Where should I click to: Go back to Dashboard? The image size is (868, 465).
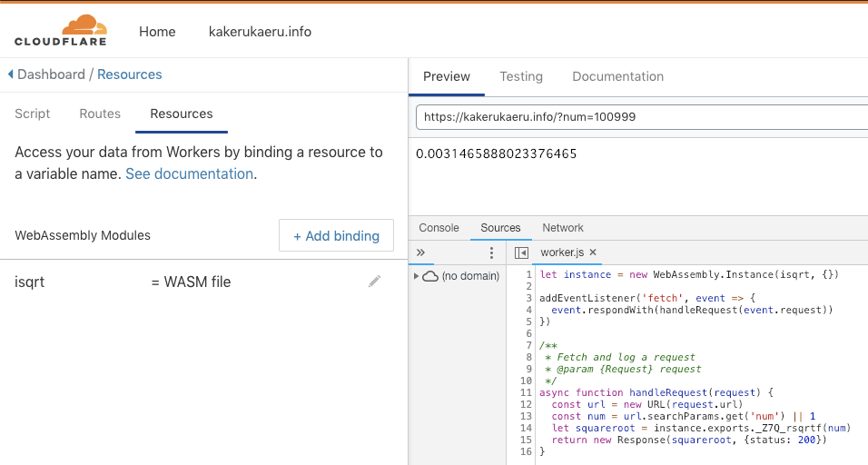coord(51,74)
